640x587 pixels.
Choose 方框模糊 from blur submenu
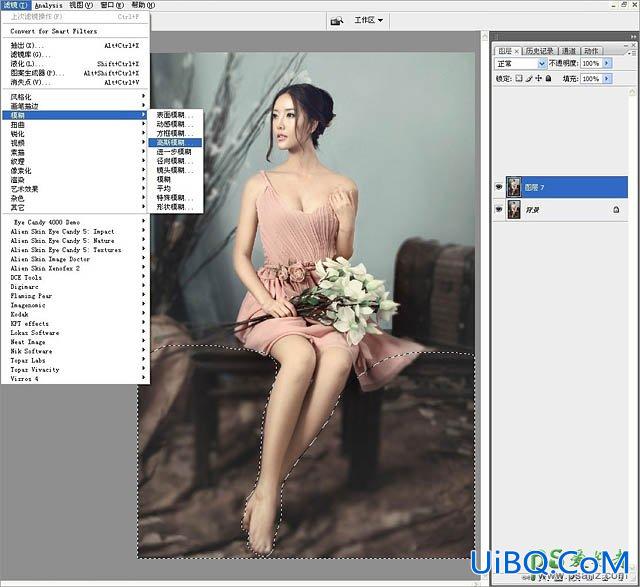(175, 133)
